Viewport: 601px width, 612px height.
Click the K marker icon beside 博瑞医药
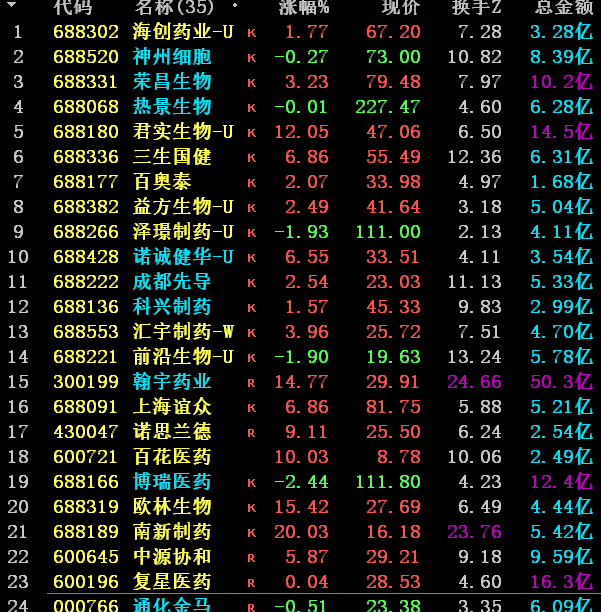(252, 483)
